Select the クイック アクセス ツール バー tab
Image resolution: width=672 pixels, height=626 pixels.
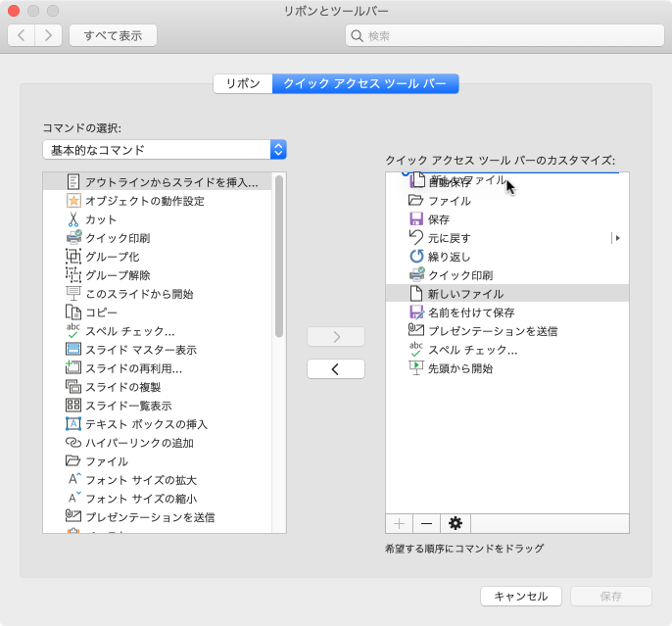pyautogui.click(x=364, y=84)
